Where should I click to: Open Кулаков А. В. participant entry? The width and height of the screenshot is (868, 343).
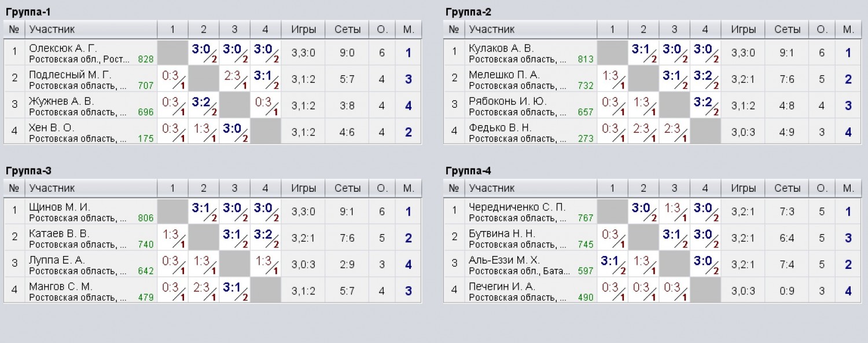[x=501, y=48]
